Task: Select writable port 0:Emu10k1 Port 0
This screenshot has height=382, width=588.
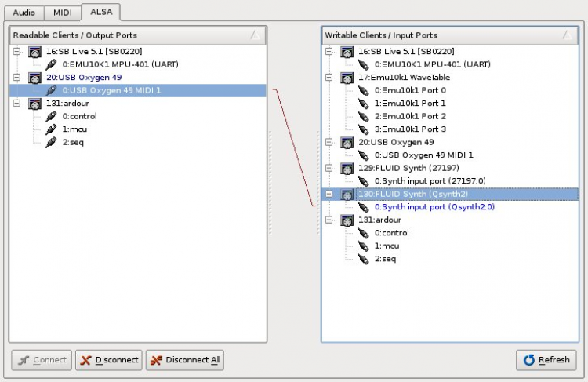Action: pyautogui.click(x=410, y=90)
